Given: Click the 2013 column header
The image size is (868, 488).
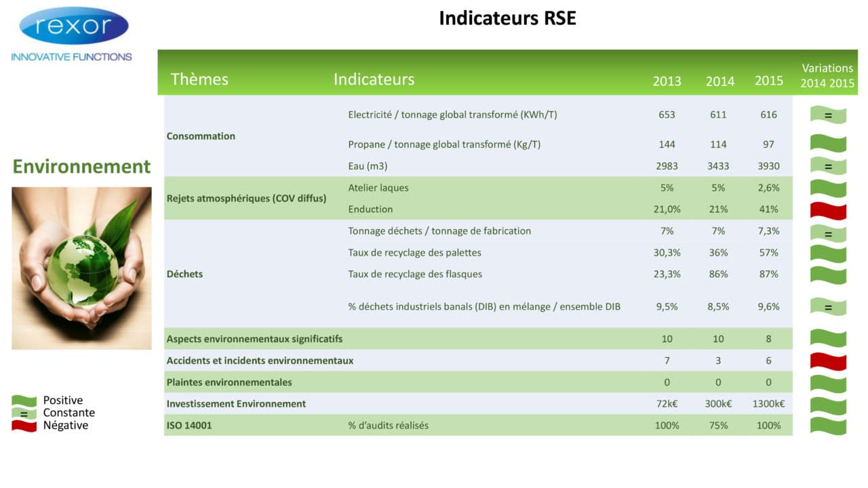Looking at the screenshot, I should pyautogui.click(x=667, y=81).
